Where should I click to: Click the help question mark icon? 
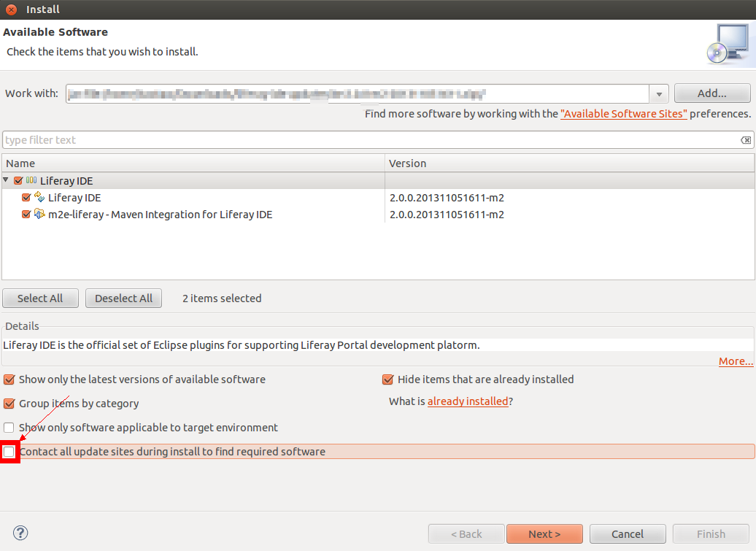[x=20, y=533]
